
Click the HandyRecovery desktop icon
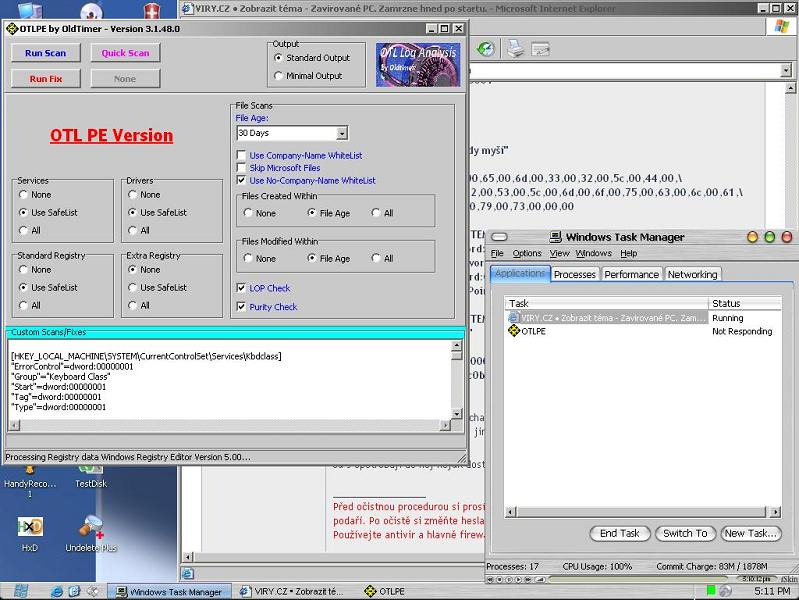[x=30, y=482]
